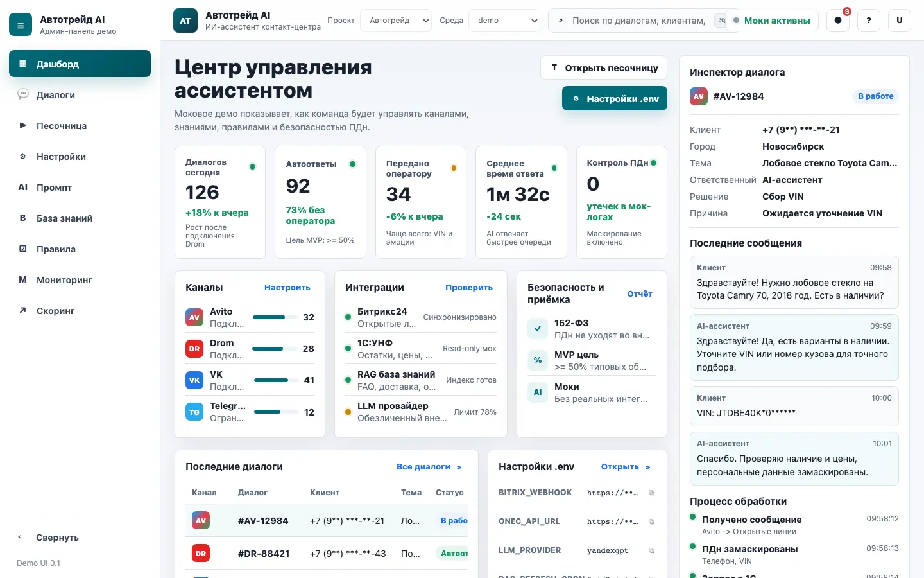Click the RAG база знаний integration row
This screenshot has width=924, height=578.
pyautogui.click(x=421, y=380)
